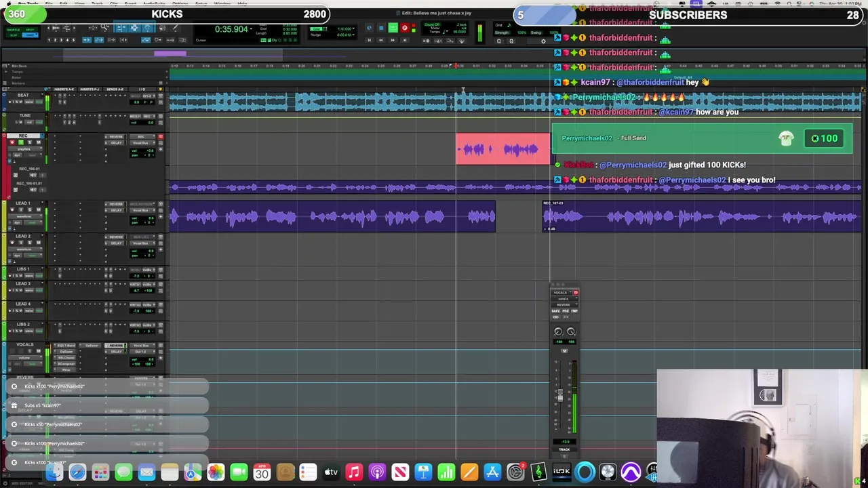Open the File menu

tap(49, 4)
